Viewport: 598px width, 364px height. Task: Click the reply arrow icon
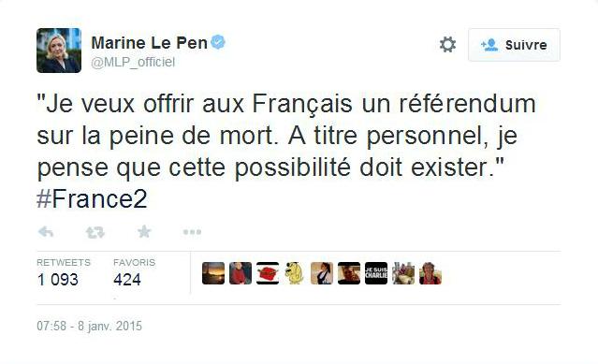(46, 232)
